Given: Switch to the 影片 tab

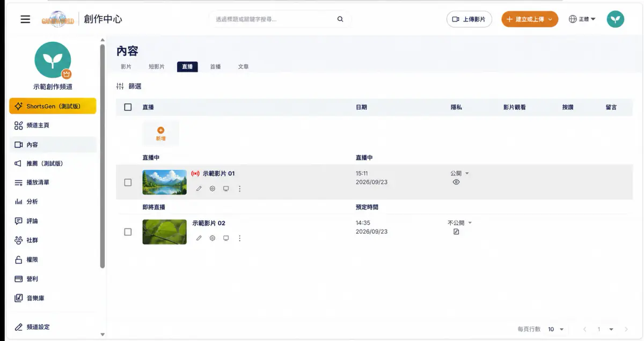Looking at the screenshot, I should pyautogui.click(x=126, y=67).
